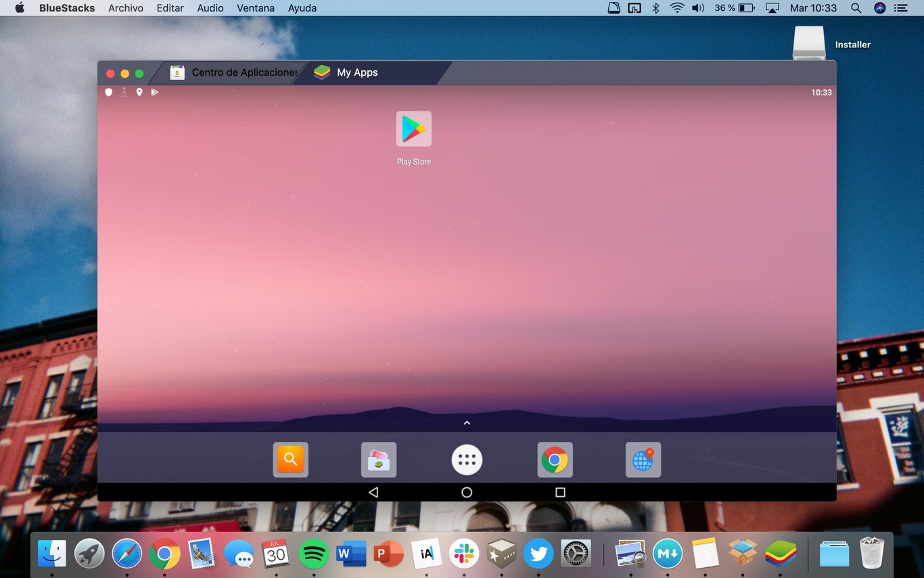924x578 pixels.
Task: Click the 10:33 clock in Android status bar
Action: click(822, 93)
